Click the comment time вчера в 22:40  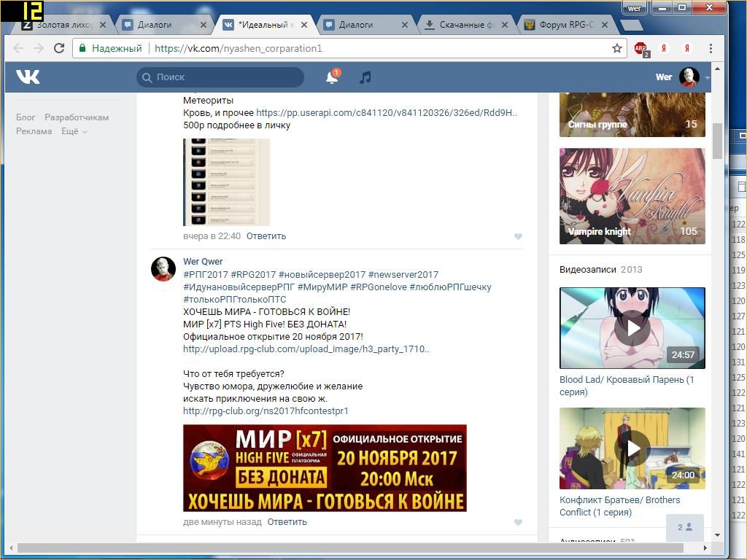212,236
